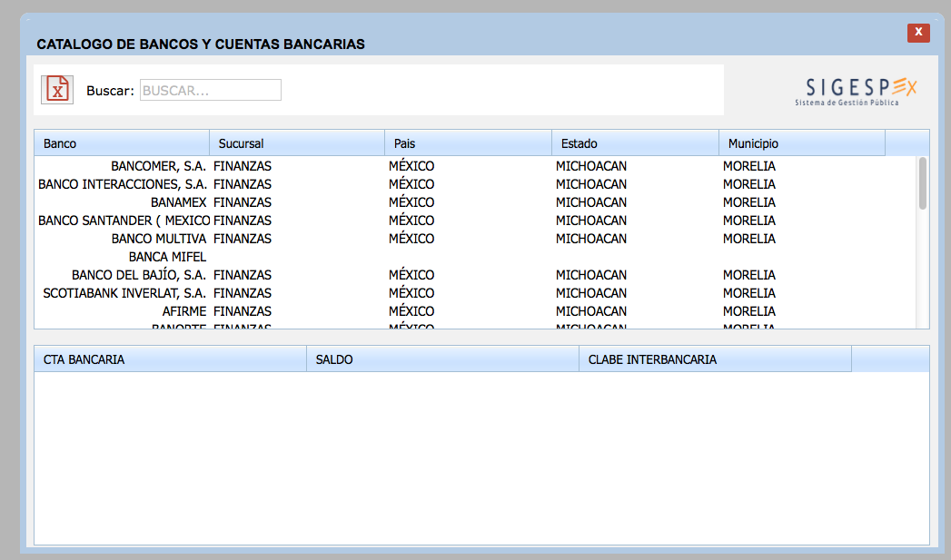
Task: Click MÉXICO in the SCOTIABANK INVERLAT row
Action: 411,293
